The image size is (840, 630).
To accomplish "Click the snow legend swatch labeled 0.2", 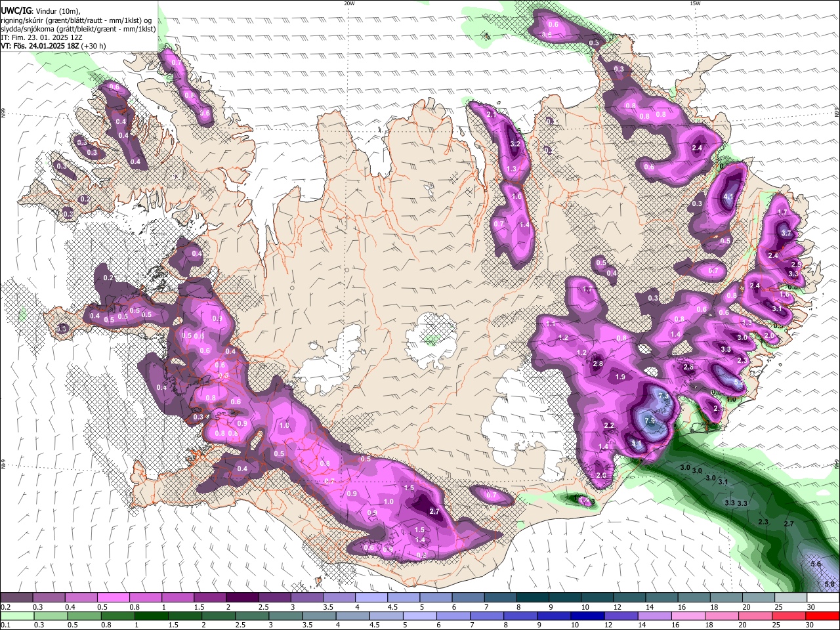I will tap(16, 598).
